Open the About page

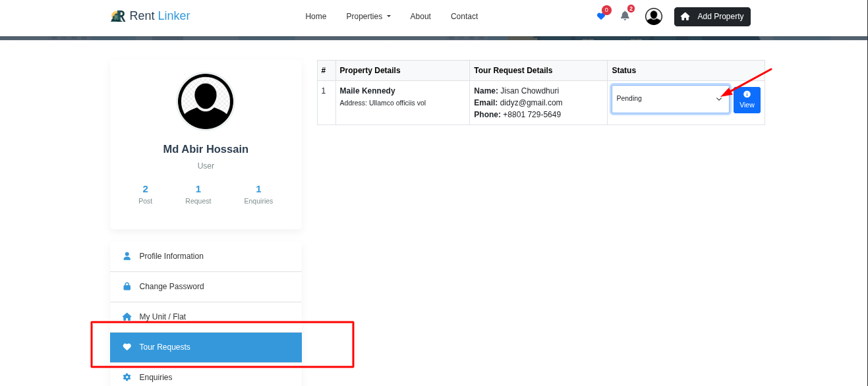(420, 16)
